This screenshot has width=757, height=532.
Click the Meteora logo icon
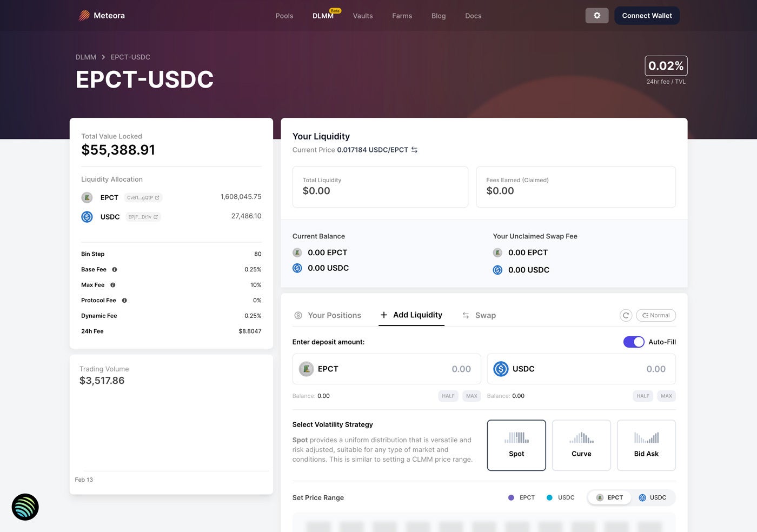[84, 16]
